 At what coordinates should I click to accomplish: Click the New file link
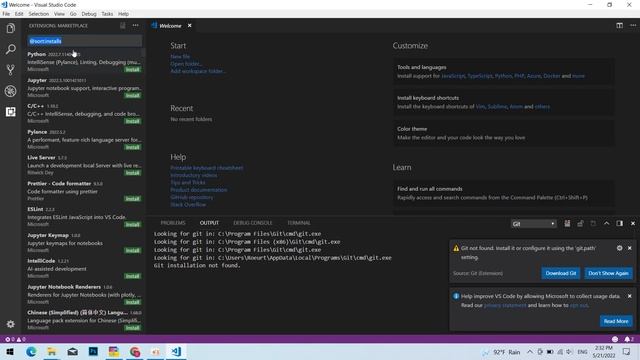pyautogui.click(x=180, y=57)
